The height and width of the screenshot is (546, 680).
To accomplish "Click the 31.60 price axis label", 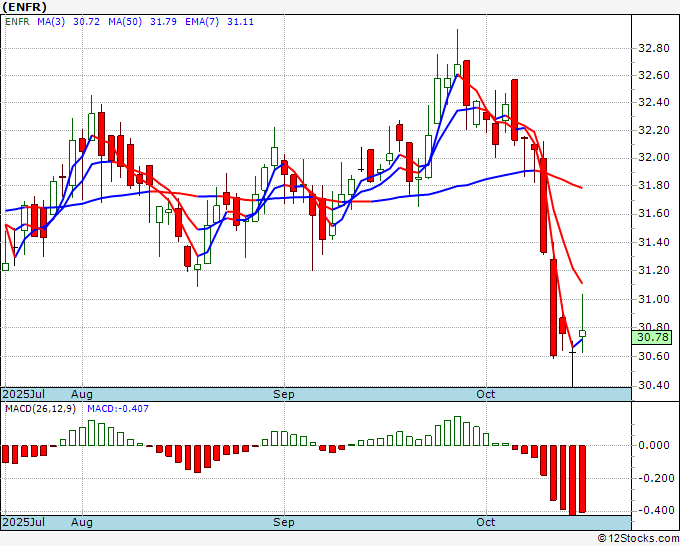I will click(654, 213).
